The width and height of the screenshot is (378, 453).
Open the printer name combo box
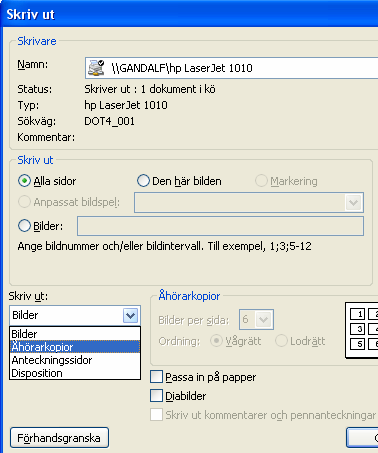(x=231, y=68)
